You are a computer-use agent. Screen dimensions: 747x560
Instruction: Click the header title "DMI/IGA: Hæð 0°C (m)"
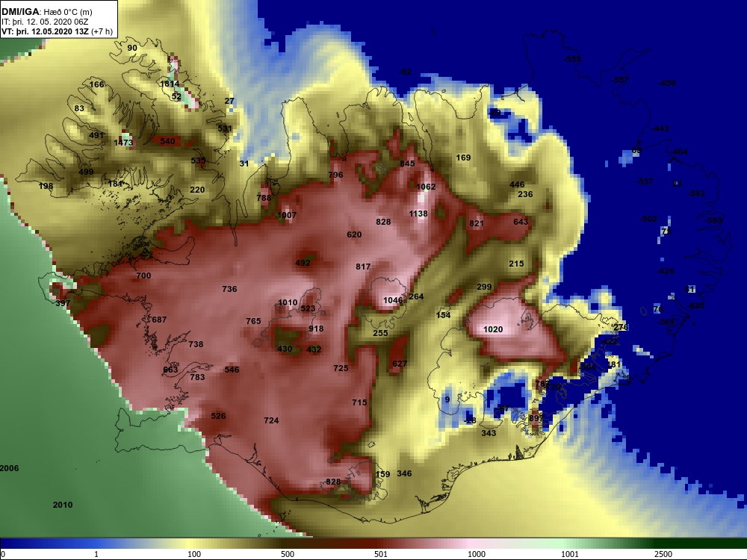pos(46,11)
